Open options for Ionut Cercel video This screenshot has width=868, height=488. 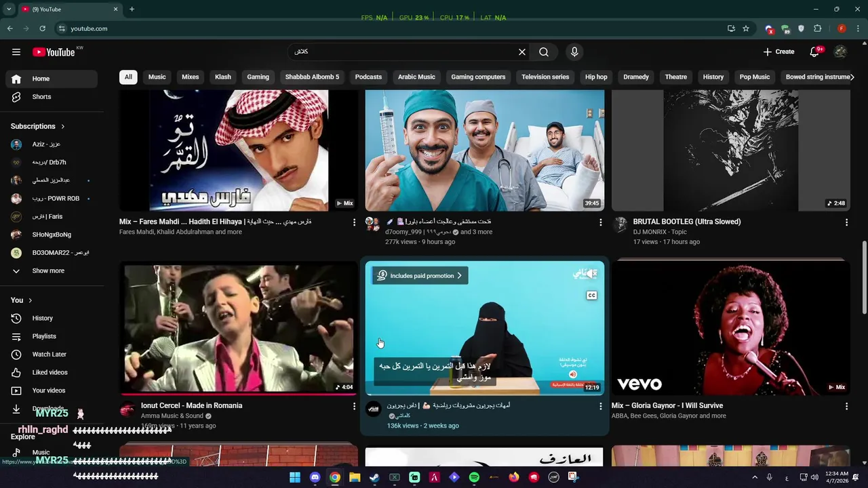click(354, 406)
